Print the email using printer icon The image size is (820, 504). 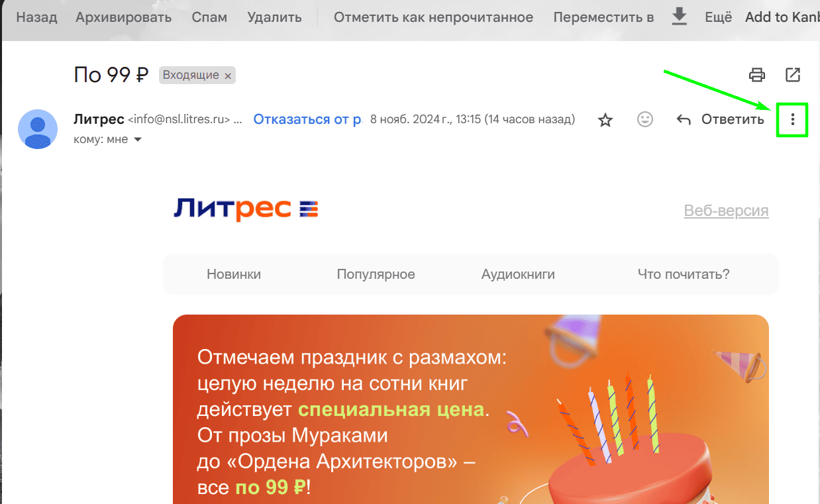tap(757, 74)
